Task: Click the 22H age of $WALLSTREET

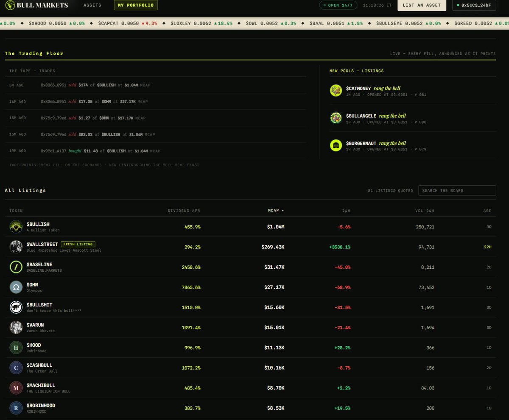Action: coord(487,247)
